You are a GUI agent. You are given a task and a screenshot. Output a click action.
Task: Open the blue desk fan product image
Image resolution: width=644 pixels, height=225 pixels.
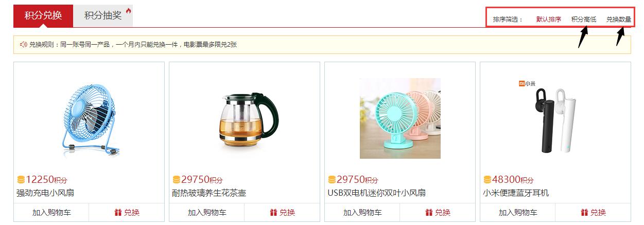[x=89, y=118]
